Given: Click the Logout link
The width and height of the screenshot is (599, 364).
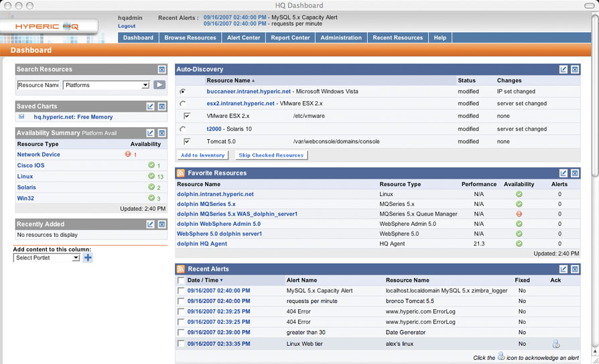Looking at the screenshot, I should coord(127,26).
